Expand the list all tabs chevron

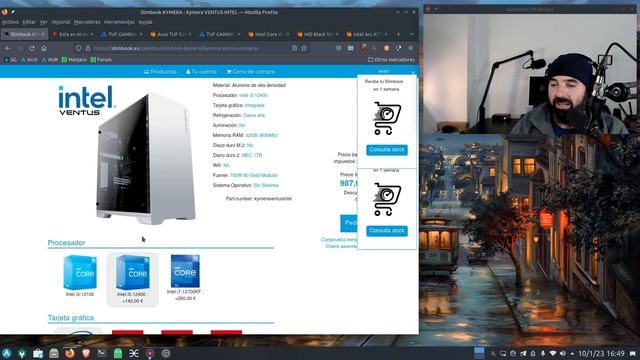click(411, 34)
